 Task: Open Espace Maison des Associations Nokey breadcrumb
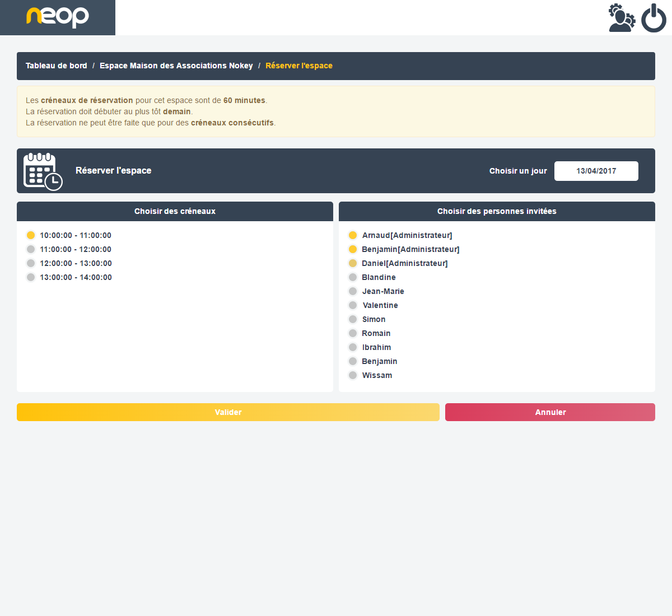[x=176, y=66]
